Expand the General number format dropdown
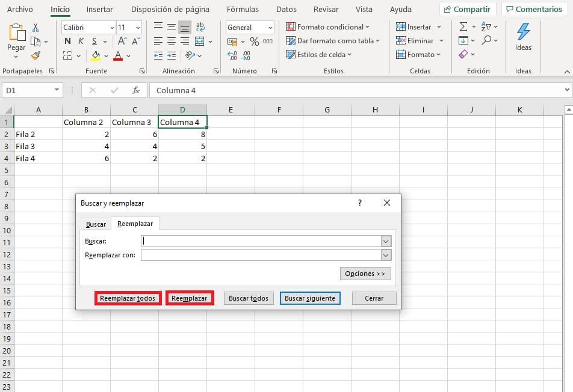The image size is (573, 392). (x=270, y=28)
